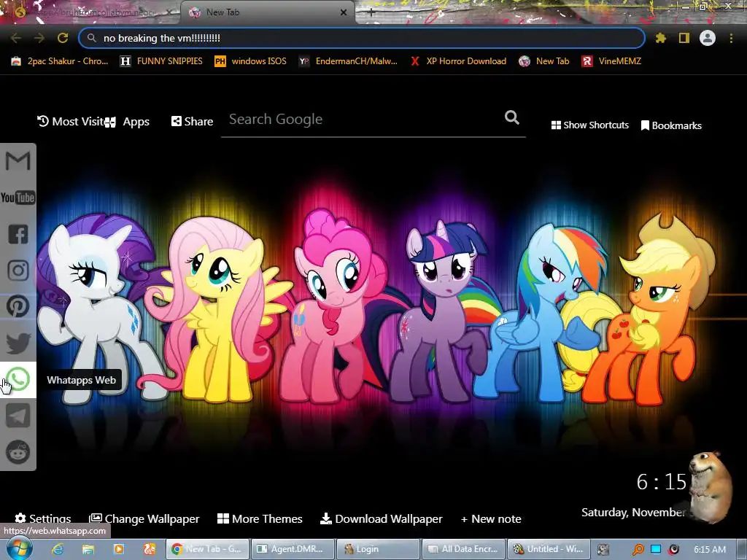Open WhatsApp Web from the sidebar
This screenshot has height=560, width=747.
[18, 379]
